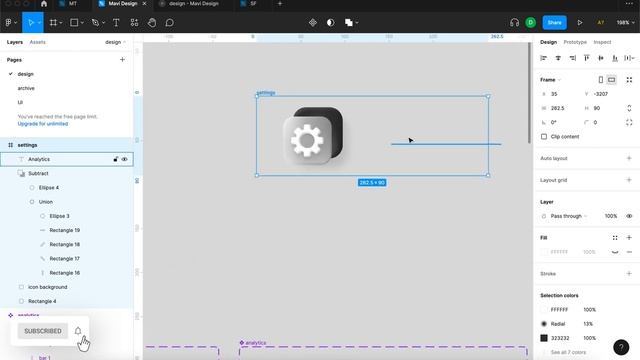This screenshot has width=640, height=360.
Task: Click Upgrade for unlimited link
Action: [x=43, y=124]
